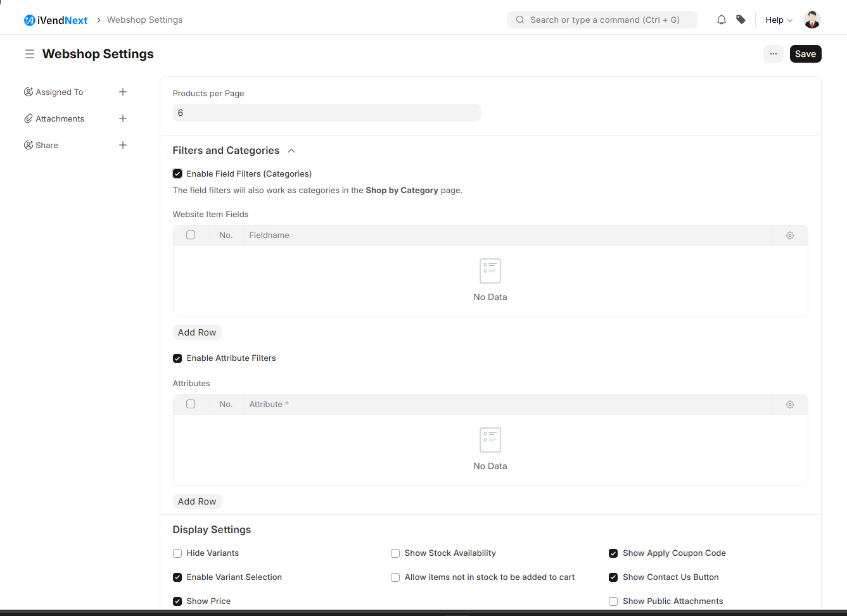Viewport: 847px width, 616px height.
Task: Open the notifications bell
Action: [x=722, y=20]
